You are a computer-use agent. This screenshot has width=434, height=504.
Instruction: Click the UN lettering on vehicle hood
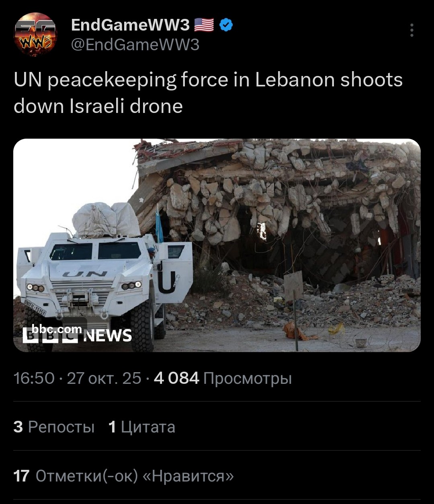(x=85, y=274)
